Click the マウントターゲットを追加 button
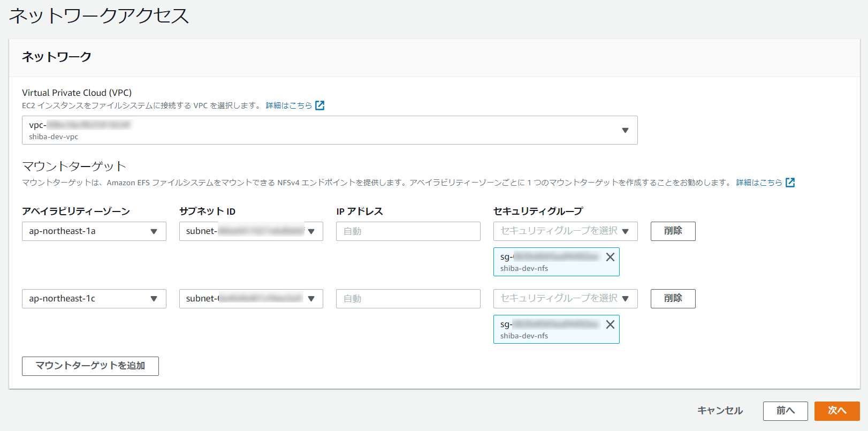Image resolution: width=868 pixels, height=431 pixels. 90,366
